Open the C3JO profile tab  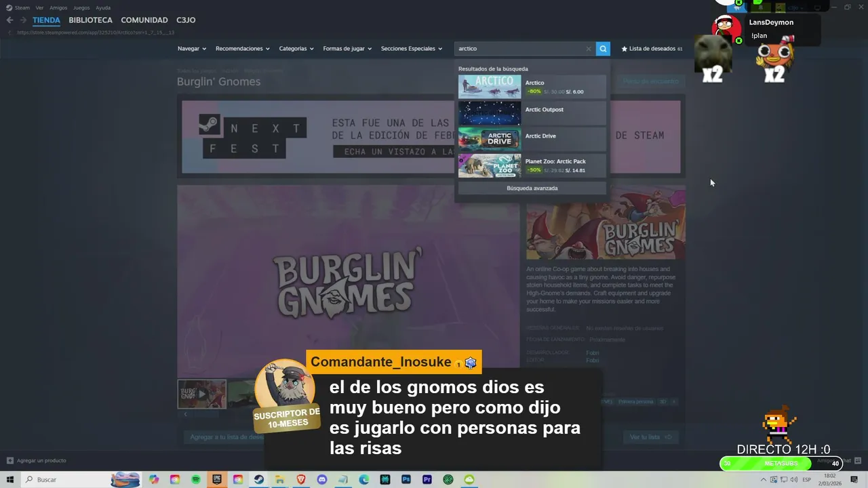[x=186, y=20]
